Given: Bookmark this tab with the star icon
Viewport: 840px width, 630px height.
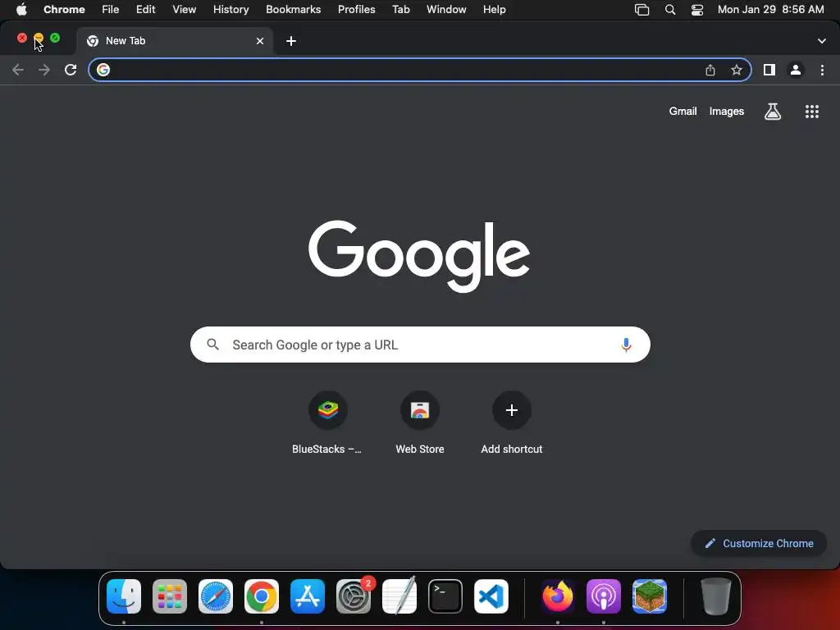Looking at the screenshot, I should pyautogui.click(x=737, y=70).
